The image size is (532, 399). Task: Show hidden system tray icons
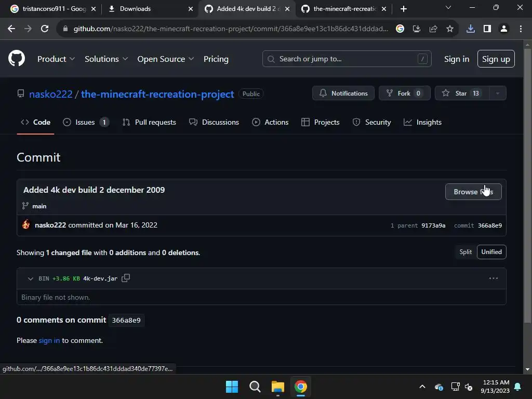[x=422, y=387]
